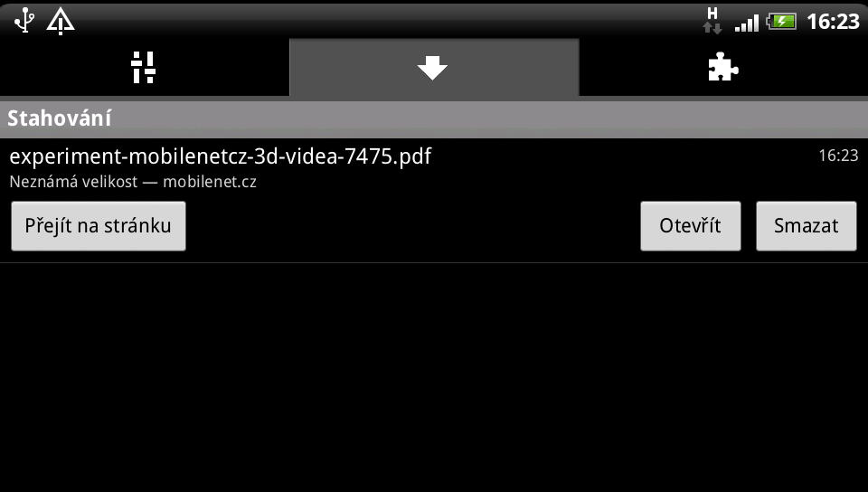Tap the blank status bar notification area
Viewport: 868px width, 492px height.
(388, 21)
